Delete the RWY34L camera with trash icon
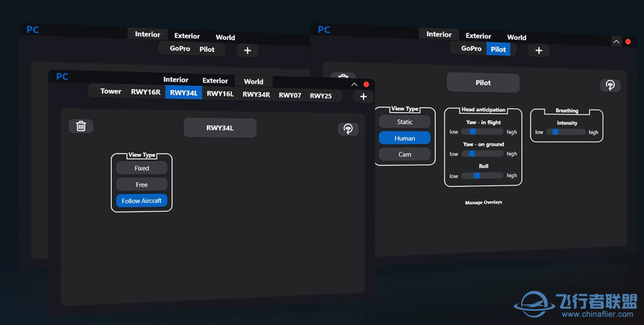 click(81, 126)
